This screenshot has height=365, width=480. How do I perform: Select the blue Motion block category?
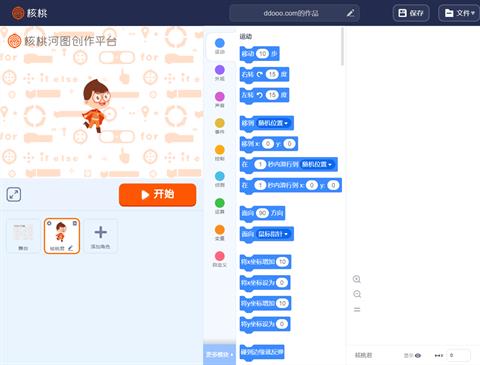(220, 46)
